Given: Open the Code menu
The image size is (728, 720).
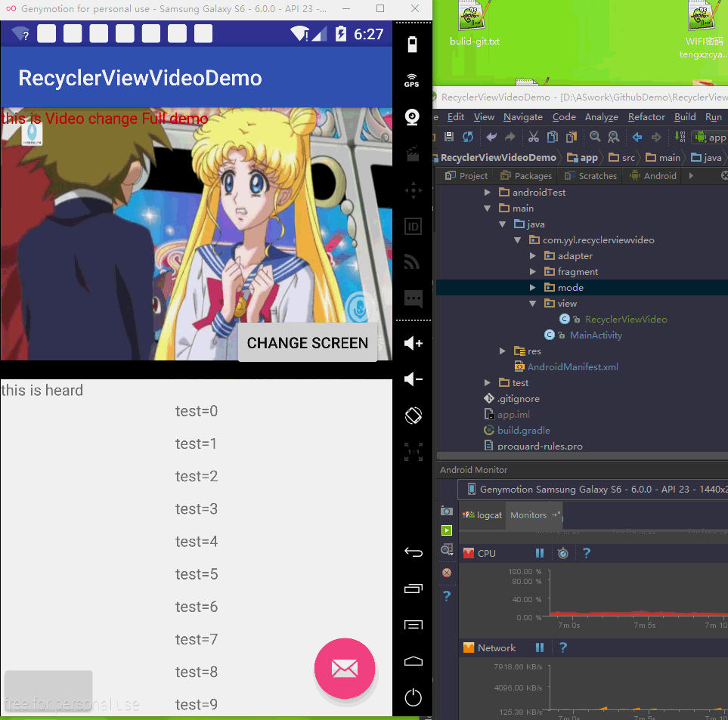Looking at the screenshot, I should tap(564, 117).
